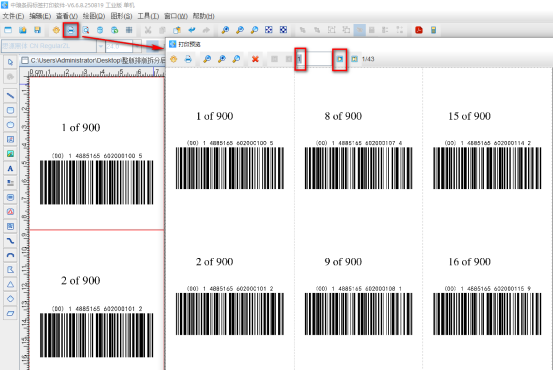The height and width of the screenshot is (371, 553).
Task: Click the '1 of 900' text on design canvas
Action: [81, 128]
